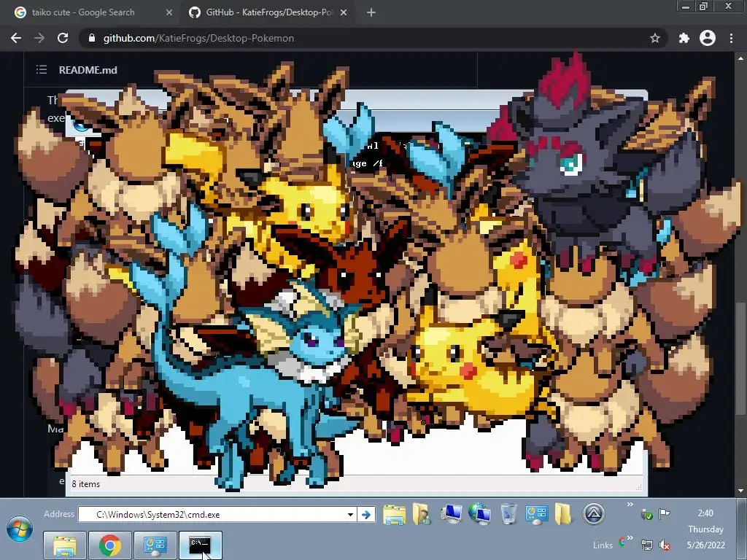The image size is (747, 560).
Task: Expand the taskbar Address dropdown arrow
Action: [x=350, y=514]
